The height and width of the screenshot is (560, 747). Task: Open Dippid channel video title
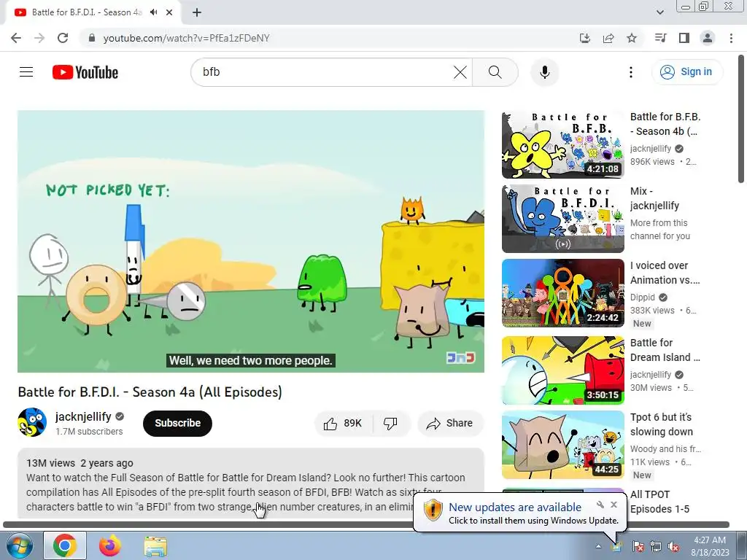click(665, 273)
